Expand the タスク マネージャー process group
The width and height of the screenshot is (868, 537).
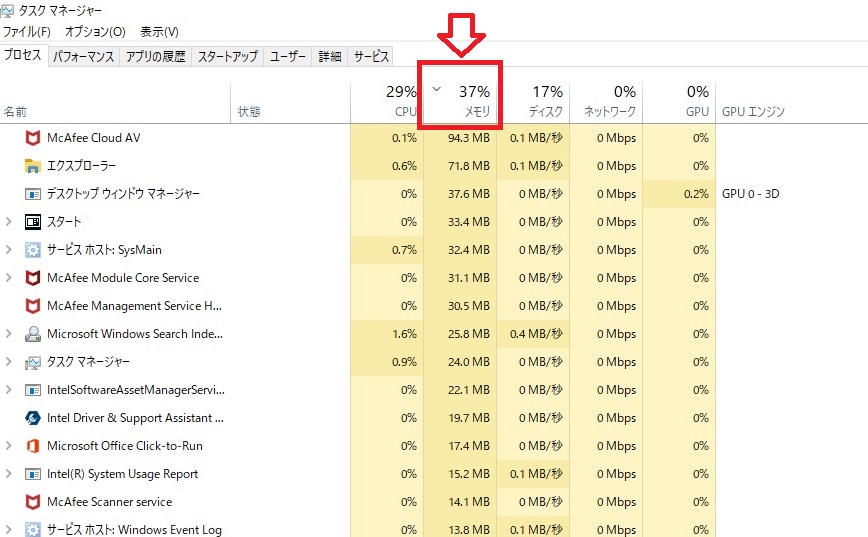tap(8, 362)
